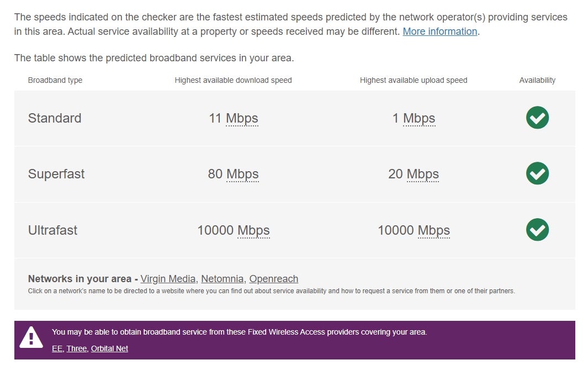
Task: Click the Highest available download speed header
Action: coord(233,80)
